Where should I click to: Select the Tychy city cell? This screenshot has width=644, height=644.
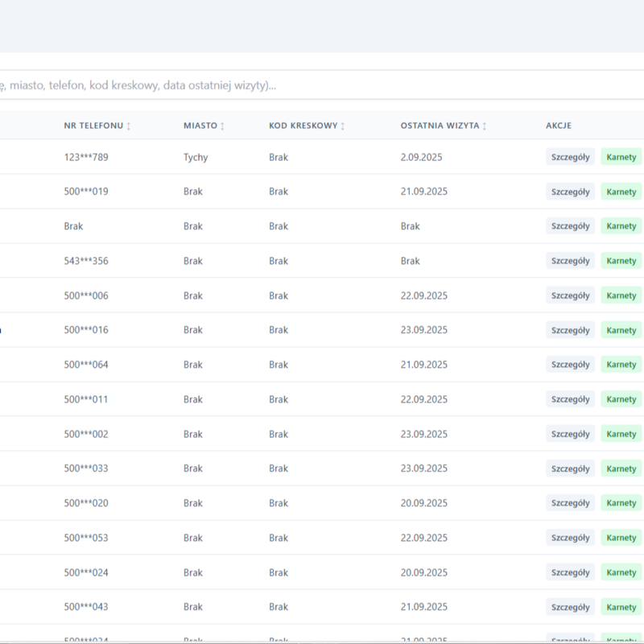click(x=195, y=157)
